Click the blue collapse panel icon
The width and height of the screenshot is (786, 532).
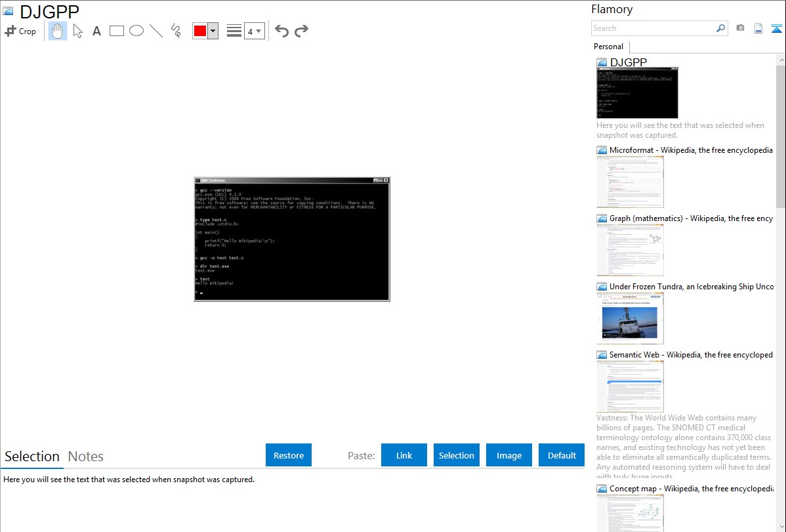pos(776,28)
